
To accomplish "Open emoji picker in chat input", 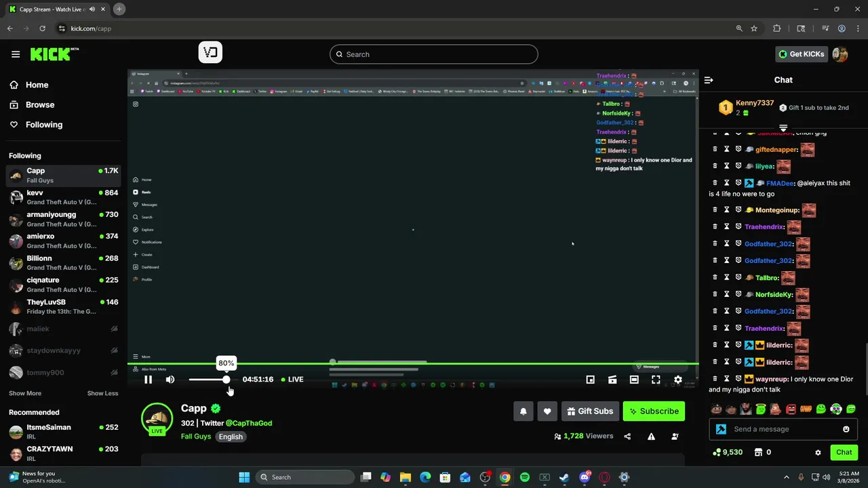I will pyautogui.click(x=846, y=429).
